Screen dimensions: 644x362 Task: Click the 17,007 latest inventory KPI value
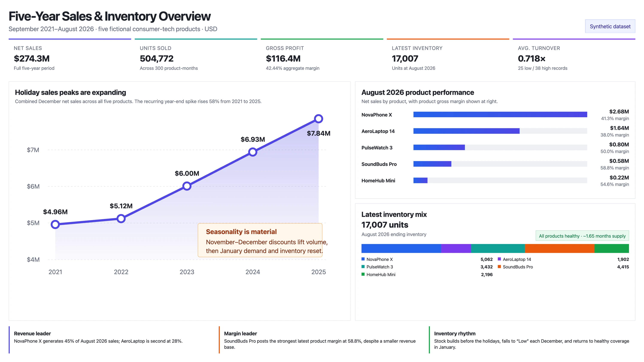pyautogui.click(x=405, y=58)
